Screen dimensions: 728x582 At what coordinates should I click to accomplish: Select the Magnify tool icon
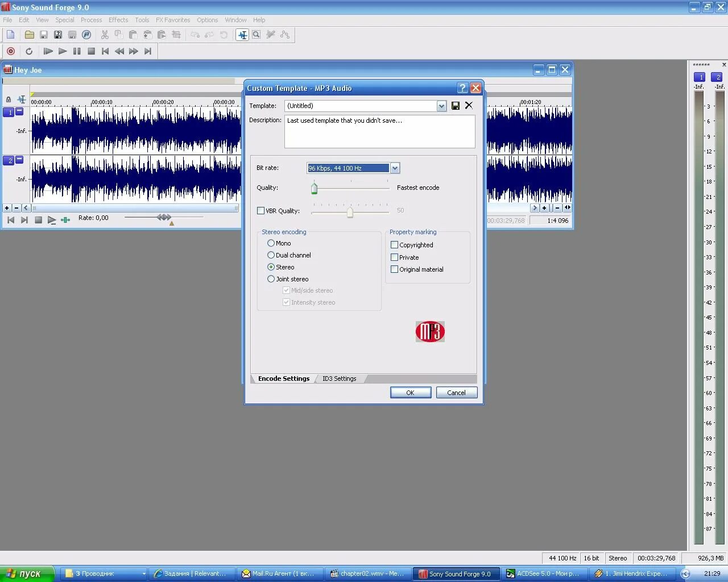[257, 35]
